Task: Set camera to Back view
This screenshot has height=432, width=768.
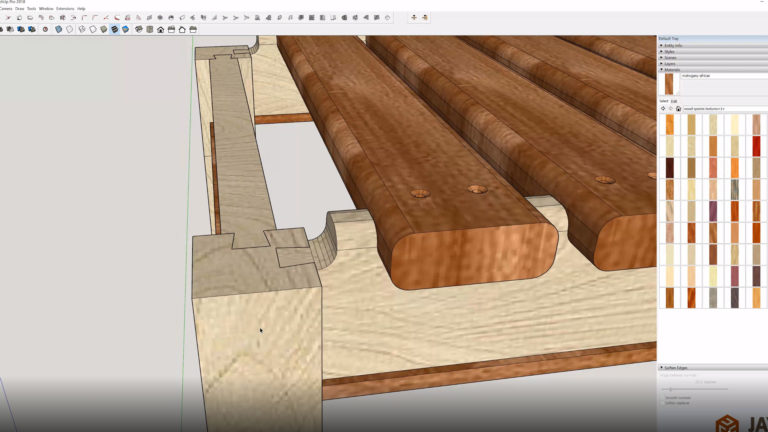Action: pyautogui.click(x=182, y=29)
